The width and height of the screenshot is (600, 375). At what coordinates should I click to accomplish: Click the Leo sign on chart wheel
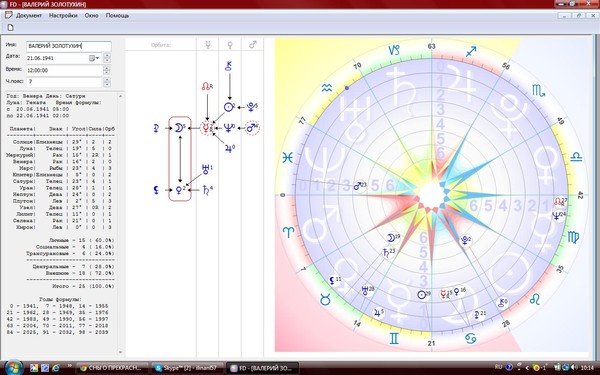pos(535,299)
